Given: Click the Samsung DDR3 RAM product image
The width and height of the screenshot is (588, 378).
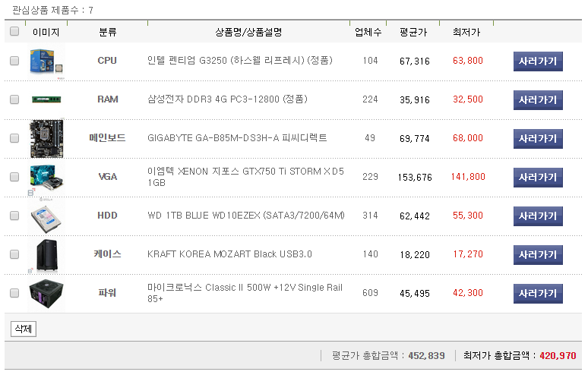Looking at the screenshot, I should (46, 99).
